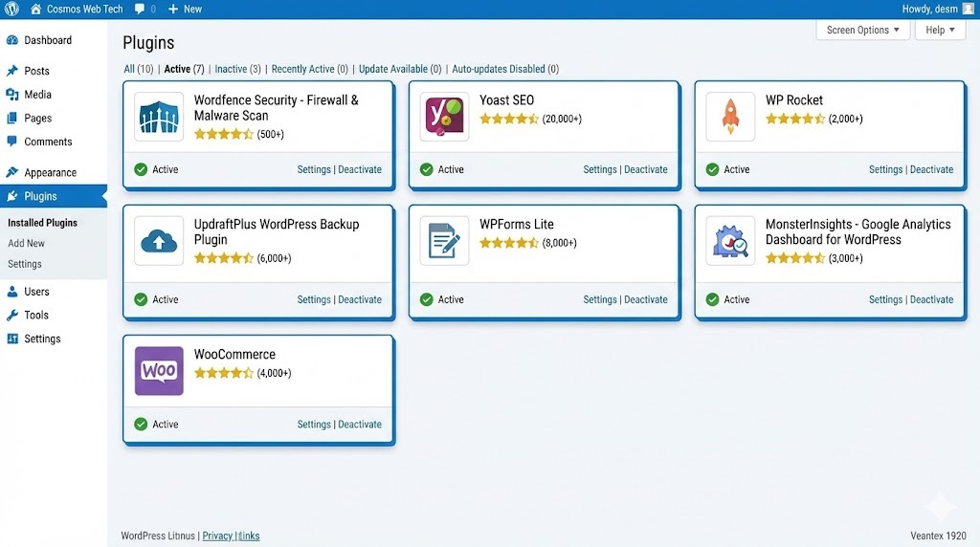Screen dimensions: 980x547
Task: Deactivate the UpdraftPlus plugin
Action: coord(360,299)
